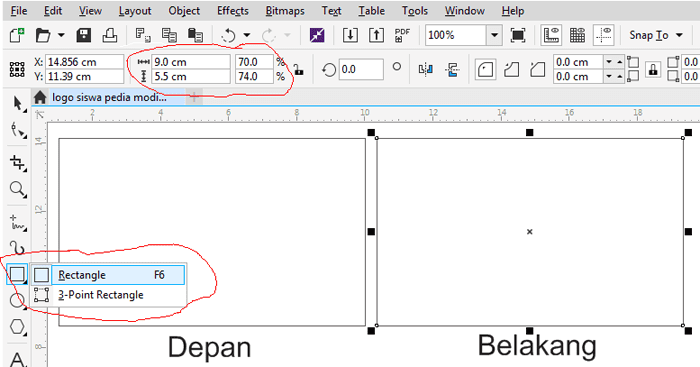Click the vertical scale factor 74.0

pyautogui.click(x=254, y=76)
